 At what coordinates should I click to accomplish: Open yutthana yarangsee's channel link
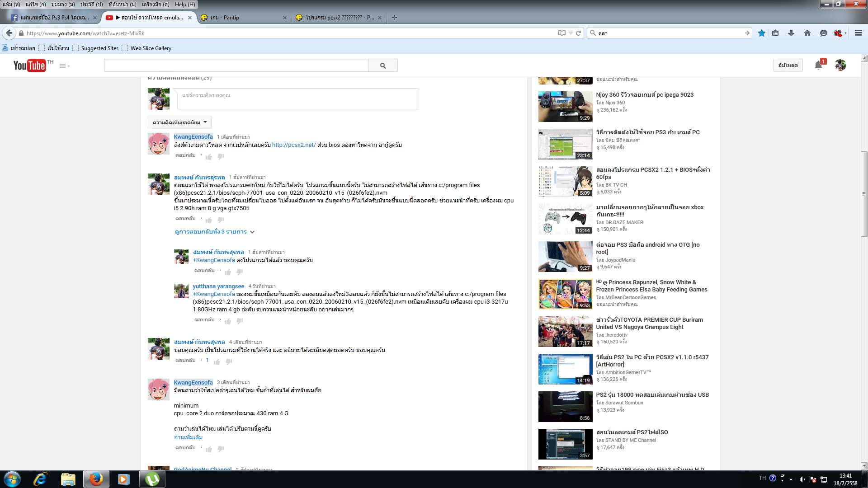(x=218, y=286)
